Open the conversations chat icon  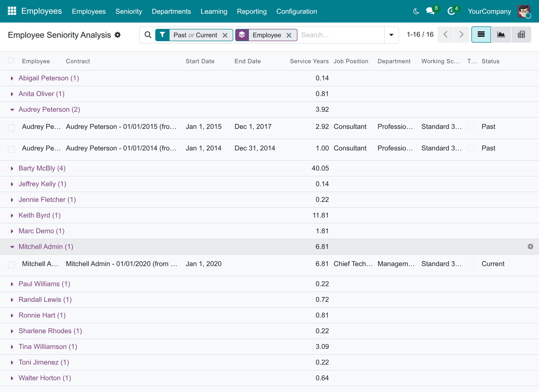click(x=430, y=11)
